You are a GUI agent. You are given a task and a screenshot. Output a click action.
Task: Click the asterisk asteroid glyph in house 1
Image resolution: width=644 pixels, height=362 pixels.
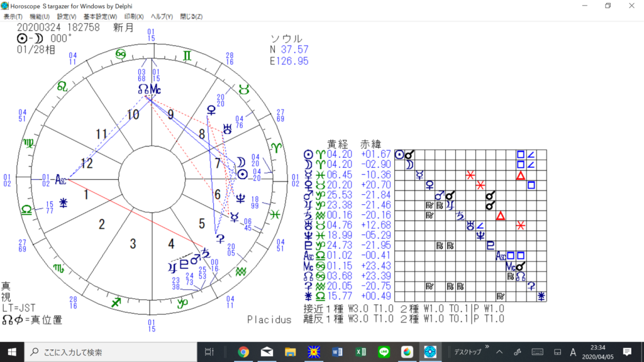coord(64,203)
